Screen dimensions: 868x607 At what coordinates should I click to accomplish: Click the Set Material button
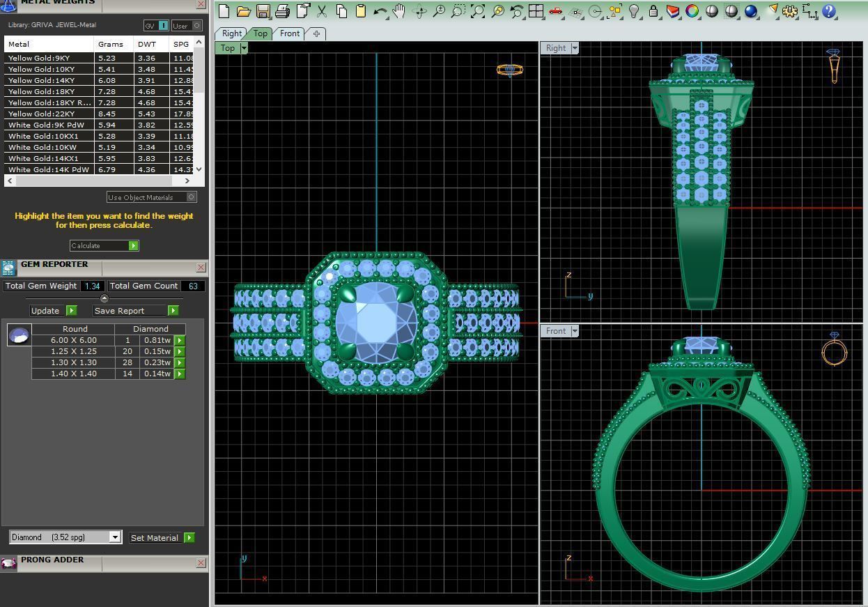pyautogui.click(x=162, y=537)
